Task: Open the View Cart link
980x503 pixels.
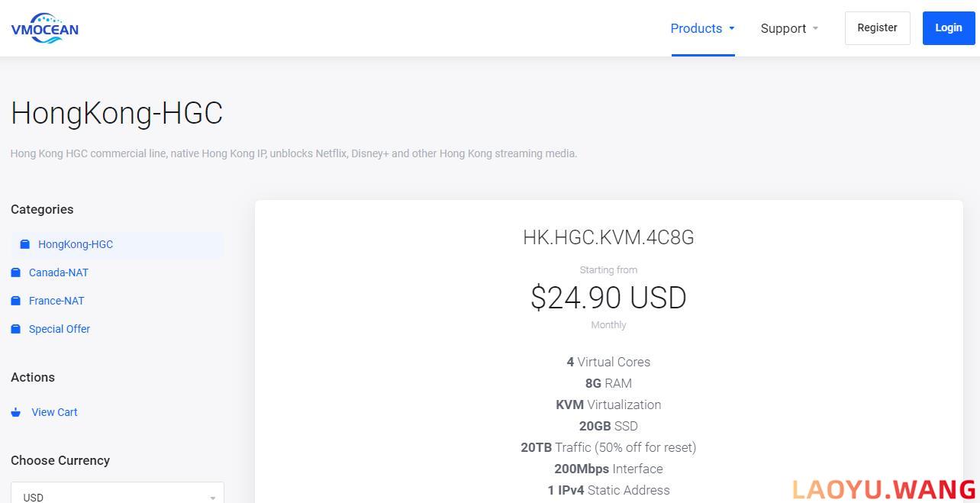Action: pyautogui.click(x=54, y=412)
